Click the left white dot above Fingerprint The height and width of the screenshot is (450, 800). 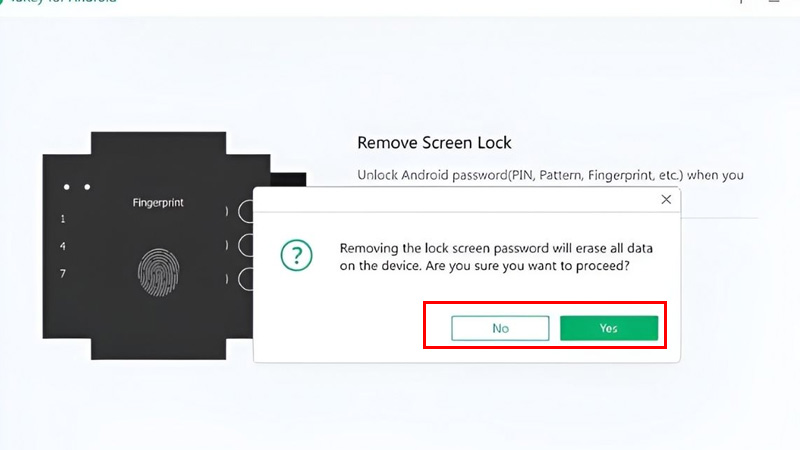67,187
